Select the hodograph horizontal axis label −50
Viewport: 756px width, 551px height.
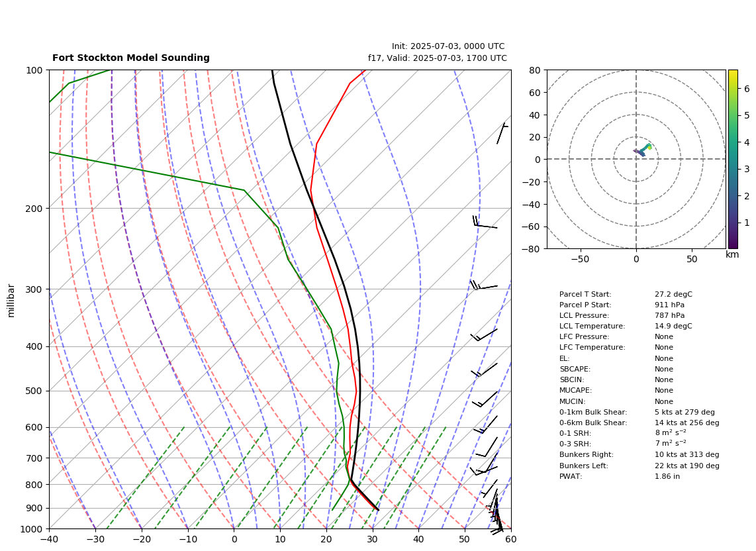tap(580, 259)
